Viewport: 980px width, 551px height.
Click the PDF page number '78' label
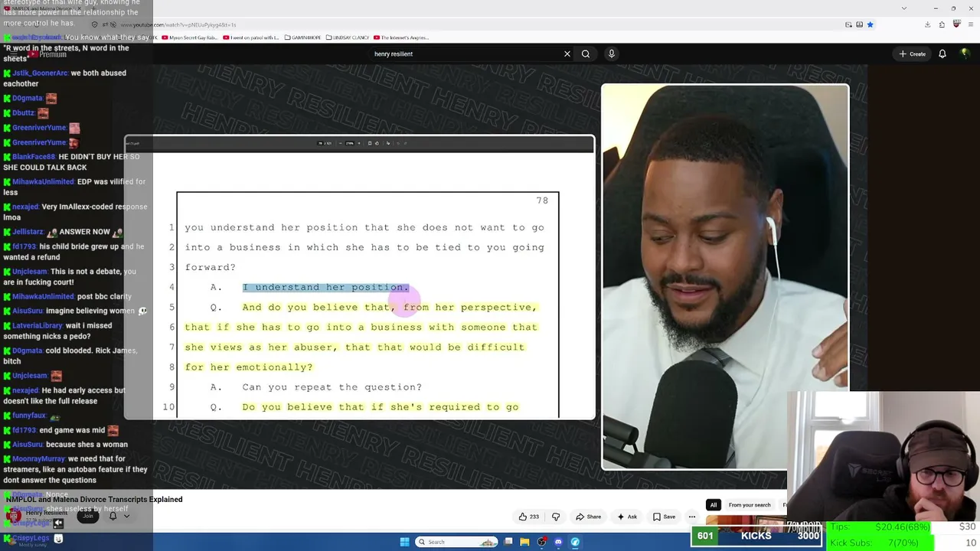[x=542, y=201]
